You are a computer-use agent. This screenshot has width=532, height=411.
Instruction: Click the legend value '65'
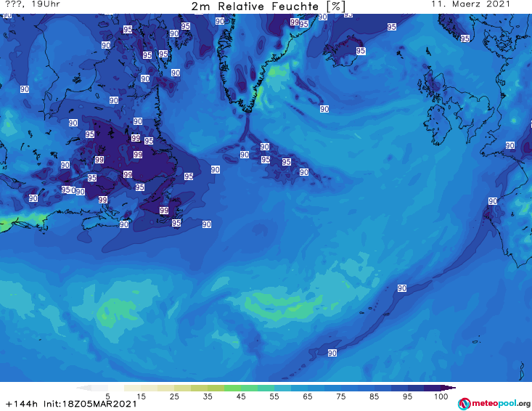(x=308, y=396)
